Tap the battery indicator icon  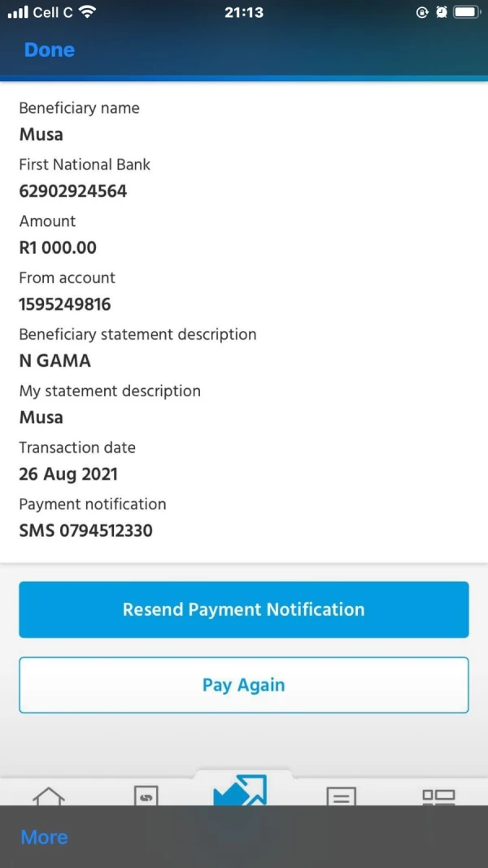coord(468,12)
